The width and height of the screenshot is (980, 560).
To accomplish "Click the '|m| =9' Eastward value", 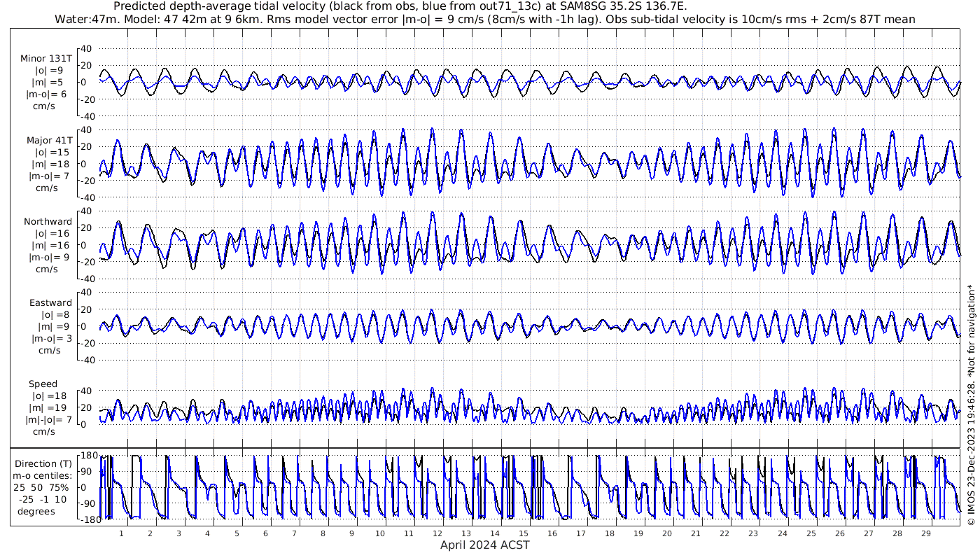I will [x=52, y=326].
